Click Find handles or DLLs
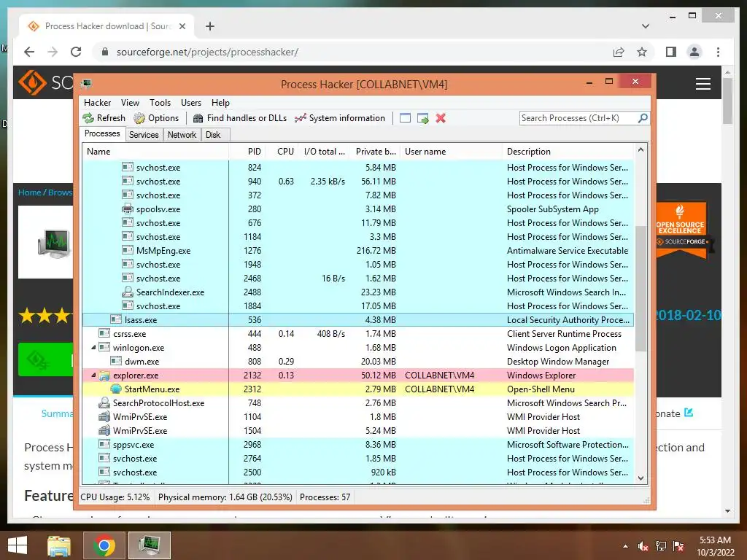 click(239, 118)
